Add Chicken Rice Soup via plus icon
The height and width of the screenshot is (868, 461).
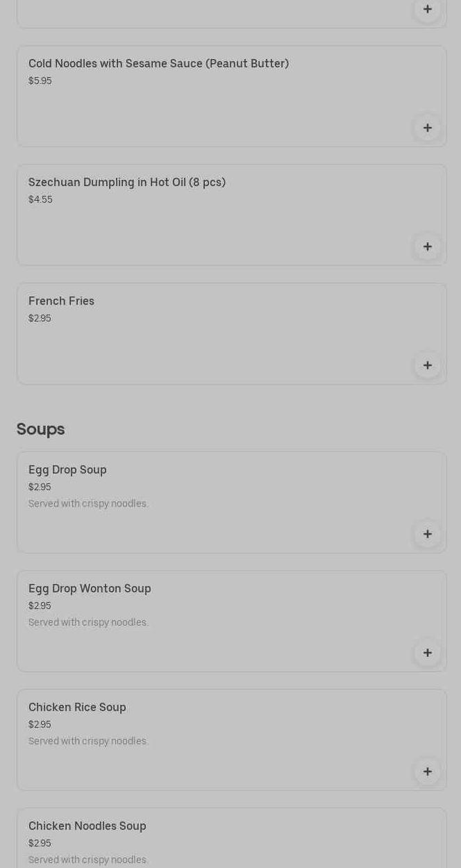point(428,771)
